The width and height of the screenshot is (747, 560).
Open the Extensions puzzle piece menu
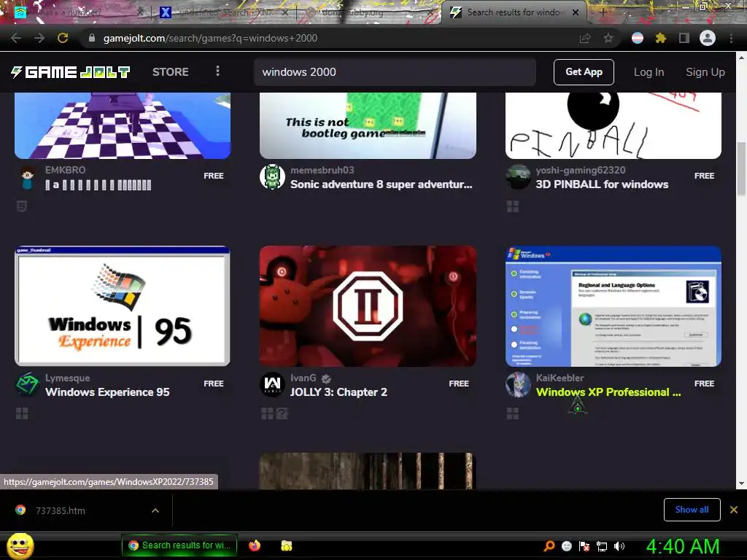(x=661, y=38)
